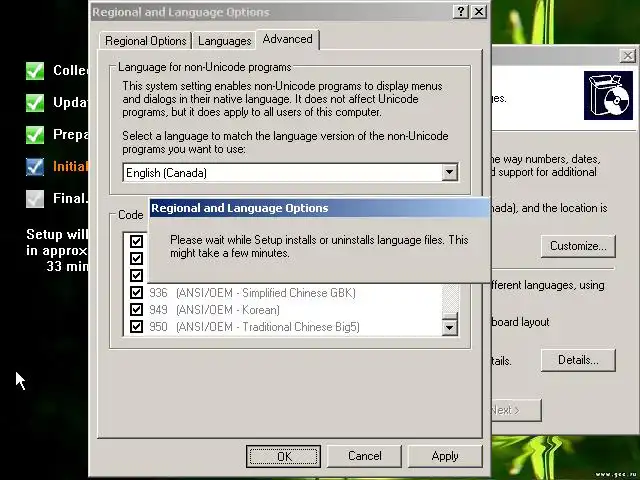Open the Languages tab
640x480 pixels.
click(224, 41)
